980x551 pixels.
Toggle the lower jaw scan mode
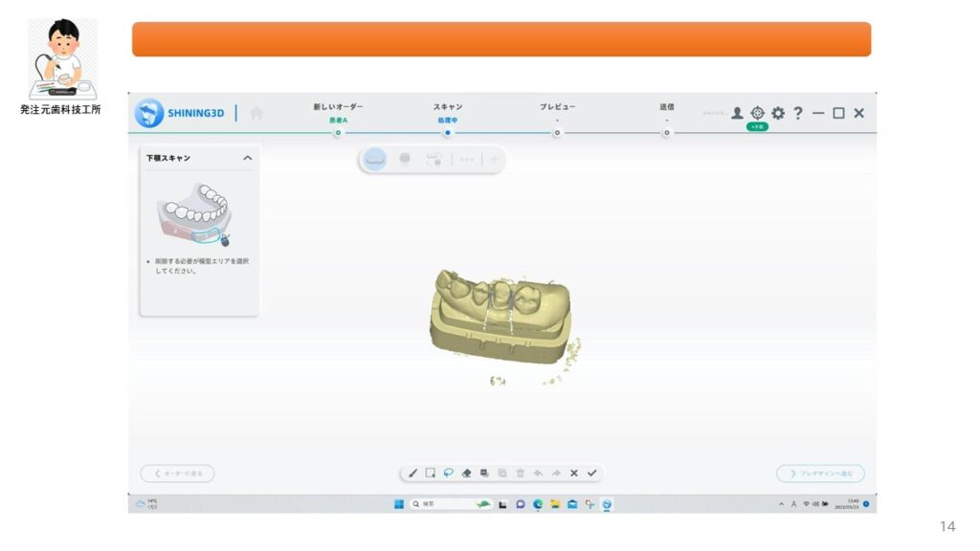click(375, 160)
